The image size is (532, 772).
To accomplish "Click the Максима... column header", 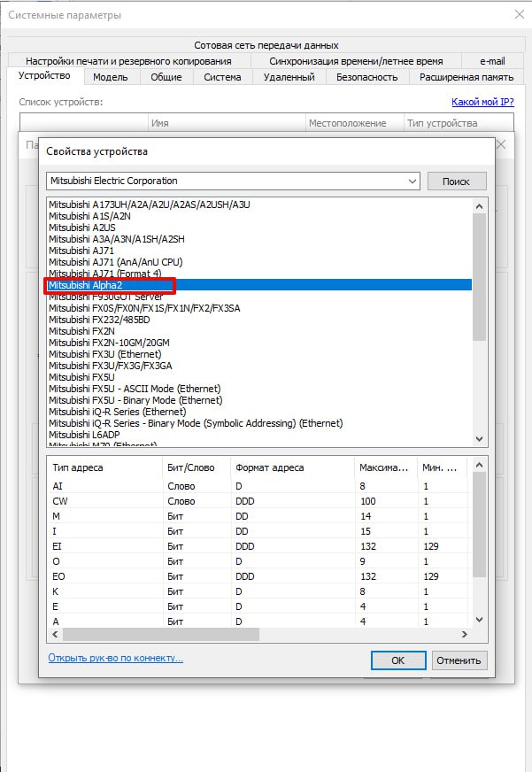I will tap(386, 467).
